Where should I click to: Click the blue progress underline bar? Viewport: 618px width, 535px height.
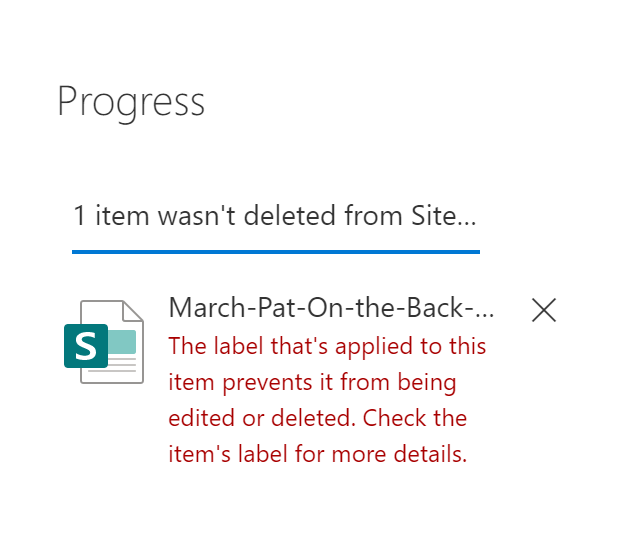[275, 252]
